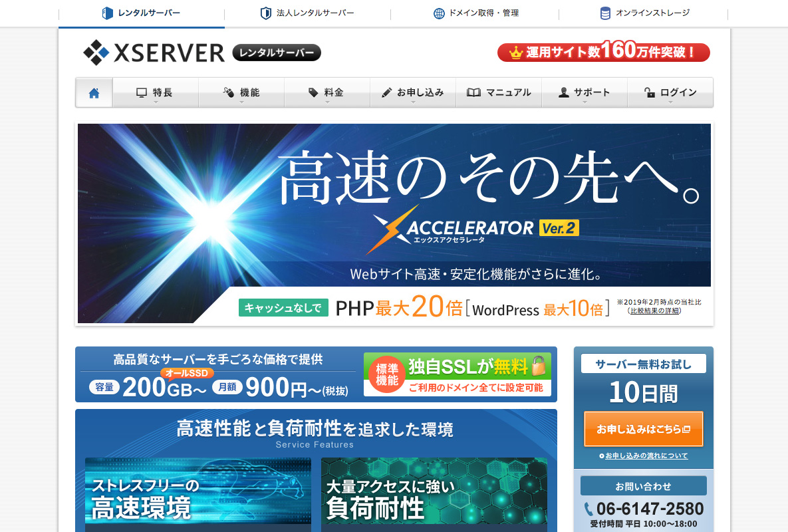Click the green キャッシュなしで label
Image resolution: width=788 pixels, height=532 pixels.
[283, 308]
